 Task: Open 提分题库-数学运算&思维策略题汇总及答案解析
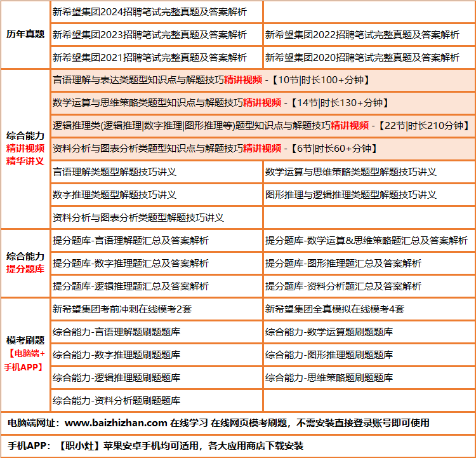tap(369, 240)
